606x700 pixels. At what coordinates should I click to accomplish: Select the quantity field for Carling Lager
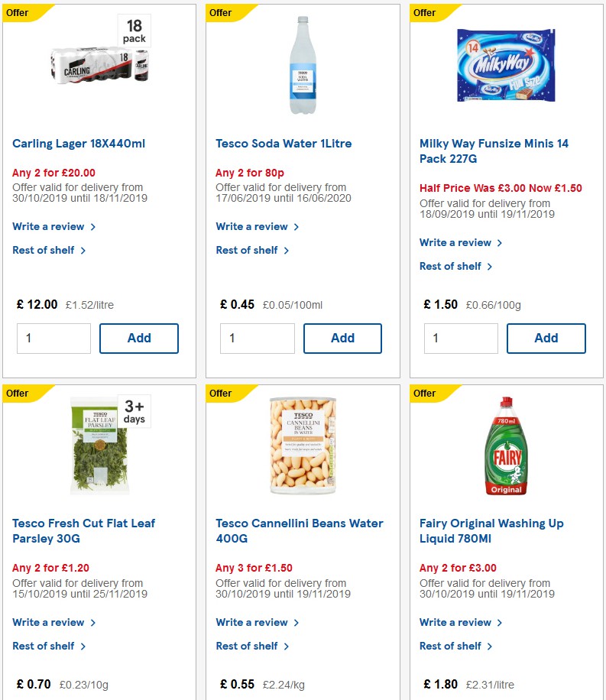pyautogui.click(x=53, y=338)
